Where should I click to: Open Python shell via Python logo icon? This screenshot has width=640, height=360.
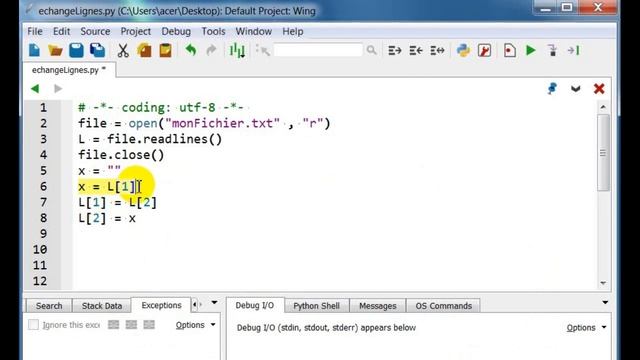(x=463, y=51)
